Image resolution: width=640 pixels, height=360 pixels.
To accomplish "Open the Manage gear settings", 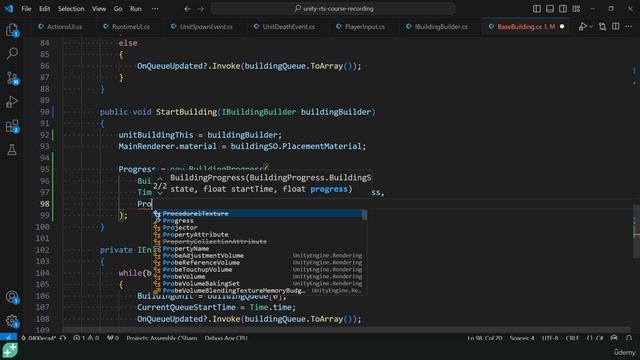I will (12, 321).
